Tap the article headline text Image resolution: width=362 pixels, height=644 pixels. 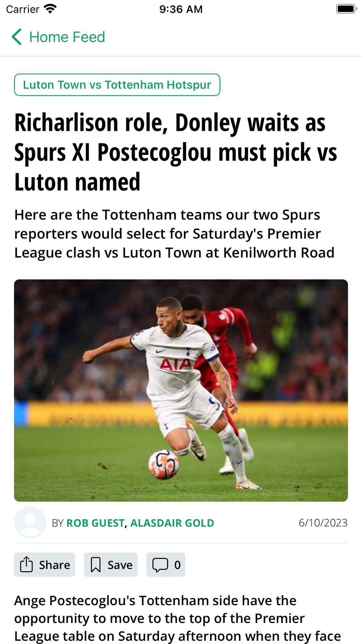[x=176, y=152]
